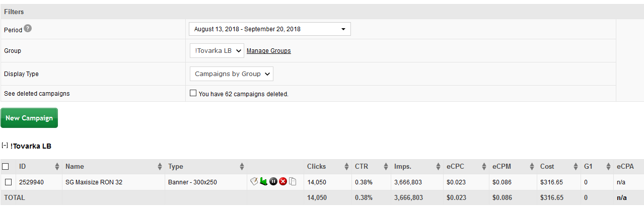Sort table by the ID column arrows
The height and width of the screenshot is (206, 644).
click(x=56, y=166)
